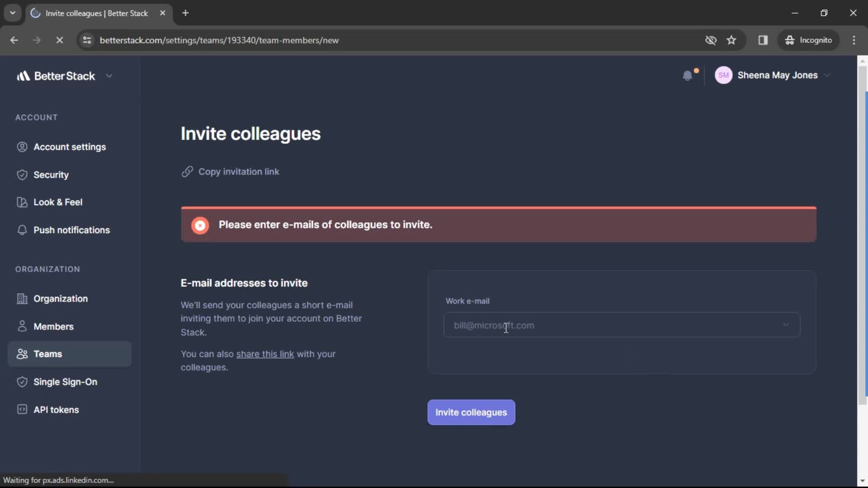Open Single Sign-On settings
The height and width of the screenshot is (488, 868).
70,382
